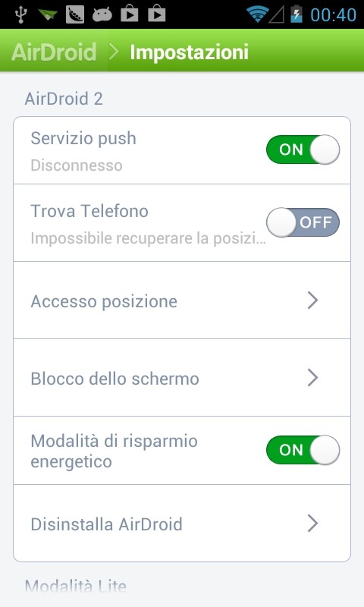364x607 pixels.
Task: Enable the Trova Telefono switch
Action: (303, 222)
